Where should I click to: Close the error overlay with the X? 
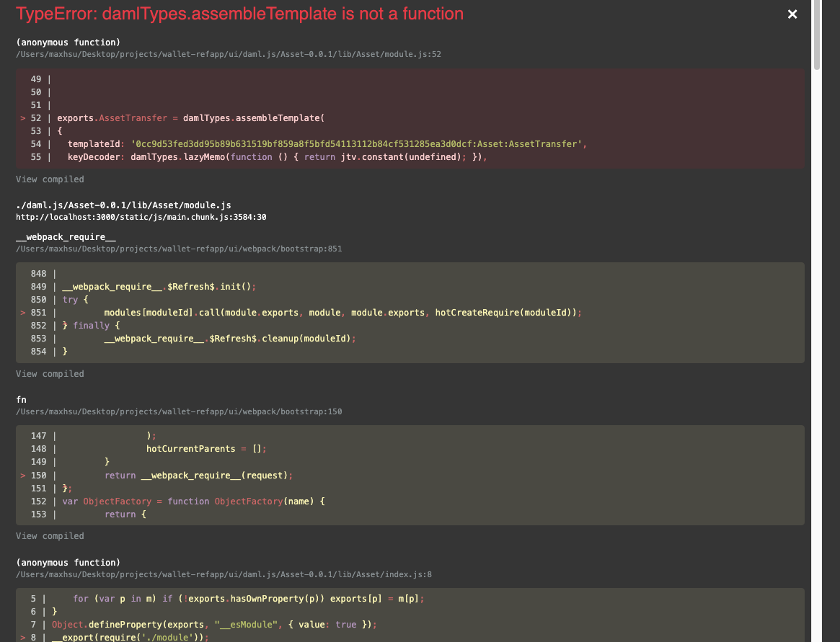pyautogui.click(x=792, y=14)
